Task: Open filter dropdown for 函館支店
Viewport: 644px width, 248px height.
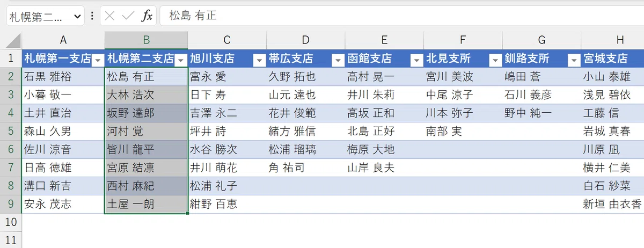Action: [x=416, y=60]
